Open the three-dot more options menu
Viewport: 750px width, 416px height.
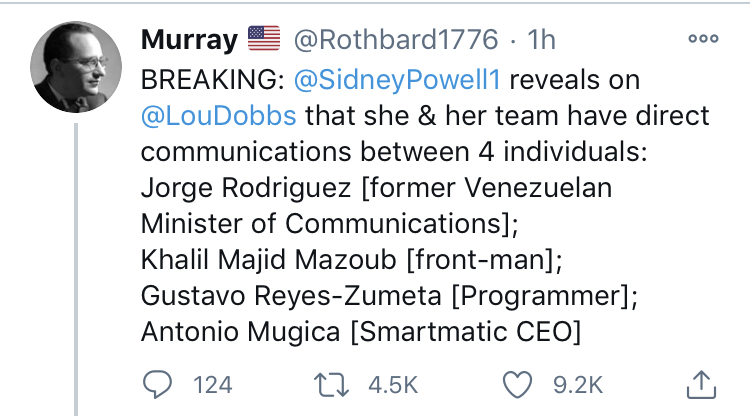703,38
